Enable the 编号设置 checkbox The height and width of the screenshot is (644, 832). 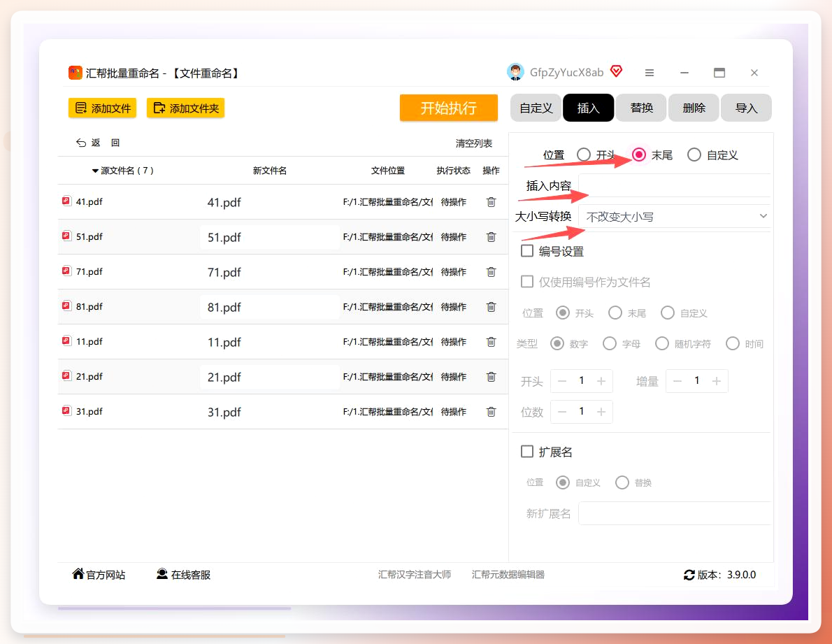(527, 251)
